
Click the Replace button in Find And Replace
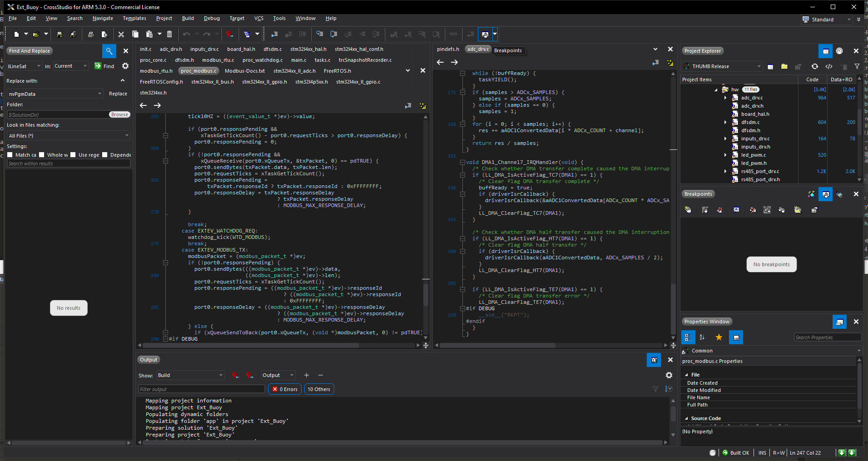pyautogui.click(x=118, y=94)
